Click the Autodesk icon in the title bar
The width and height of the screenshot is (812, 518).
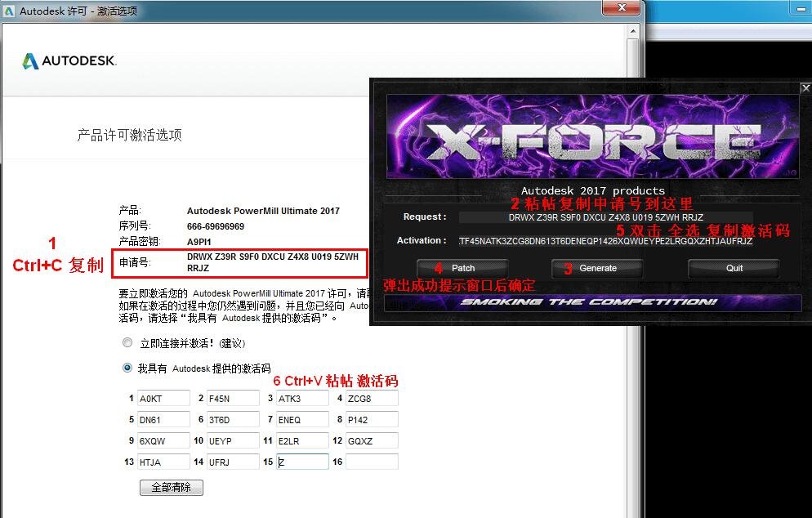[9, 11]
